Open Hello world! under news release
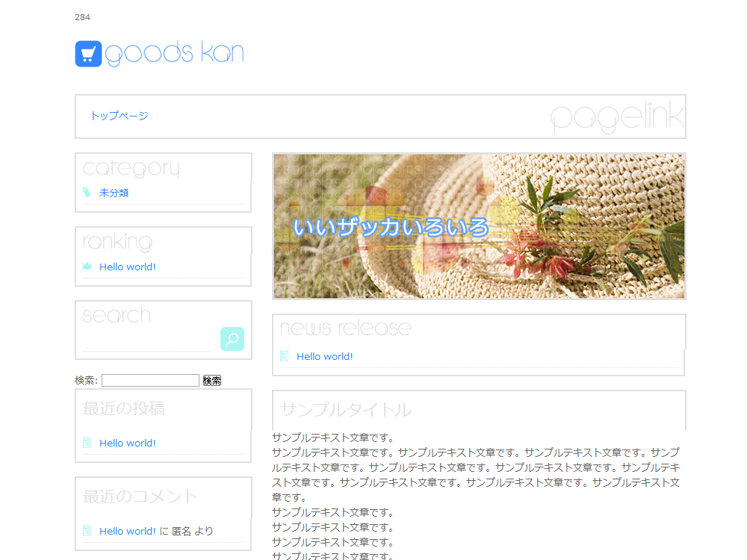Screen dimensions: 747x560 pyautogui.click(x=324, y=356)
